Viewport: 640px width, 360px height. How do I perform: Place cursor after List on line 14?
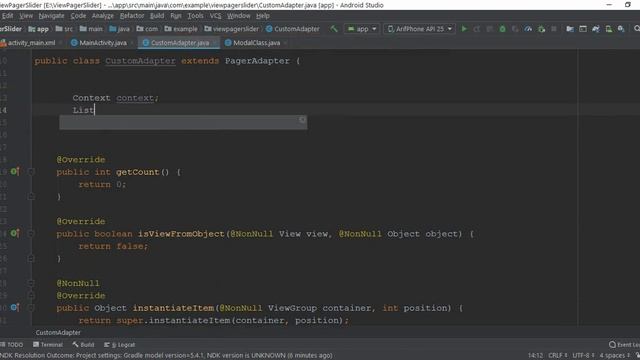pos(95,110)
